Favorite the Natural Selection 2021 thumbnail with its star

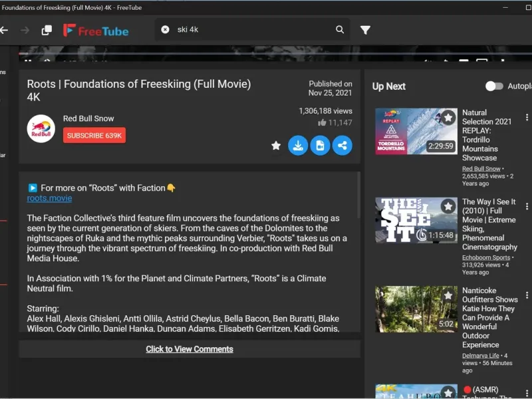click(448, 118)
